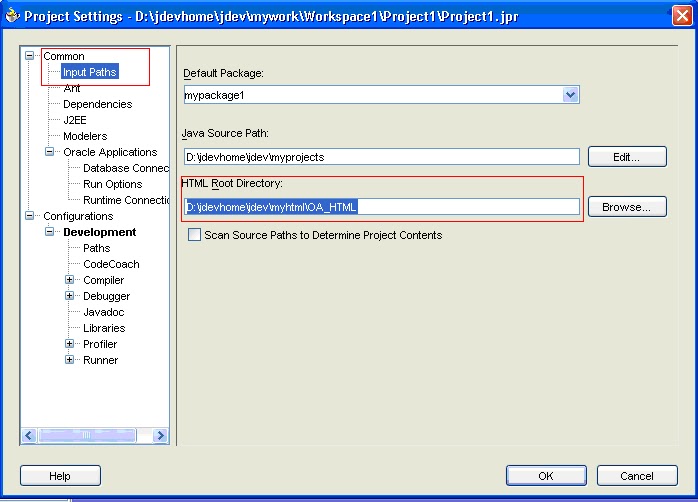Collapse the Configurations tree node
The height and width of the screenshot is (502, 698).
[x=29, y=216]
